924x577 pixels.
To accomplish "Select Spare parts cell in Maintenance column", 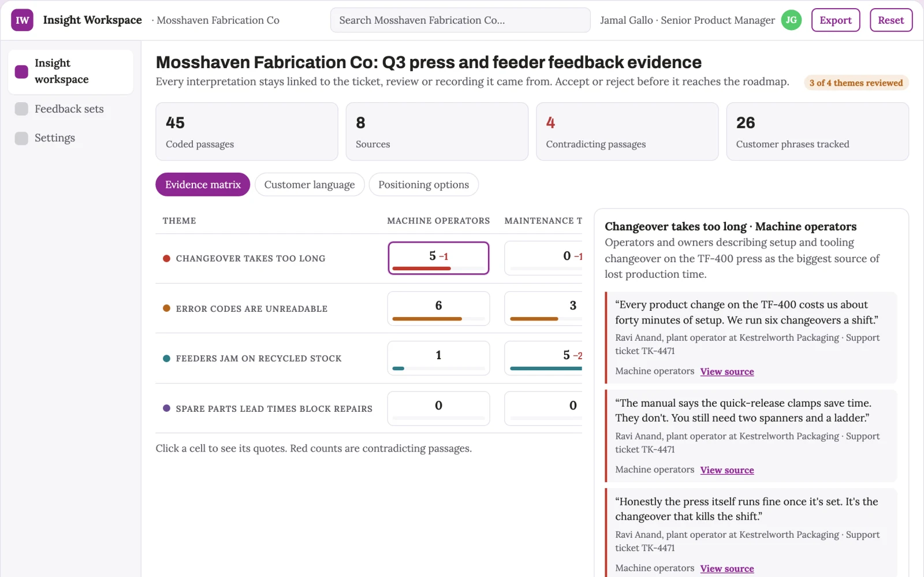I will pyautogui.click(x=543, y=408).
